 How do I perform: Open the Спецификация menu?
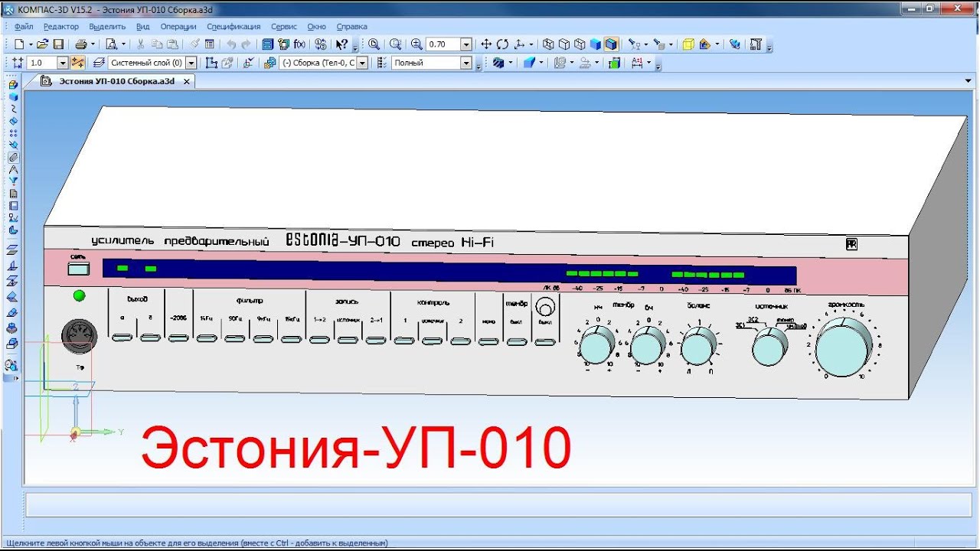pyautogui.click(x=234, y=26)
